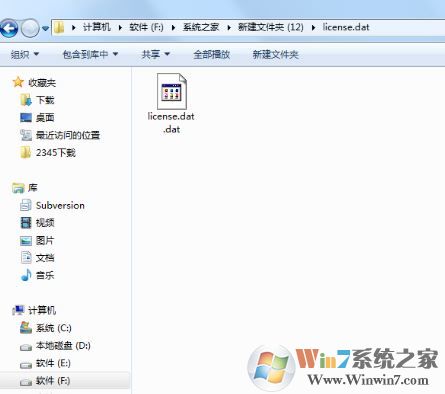The image size is (445, 394).
Task: Click the 2345下载 folder icon
Action: [x=26, y=153]
